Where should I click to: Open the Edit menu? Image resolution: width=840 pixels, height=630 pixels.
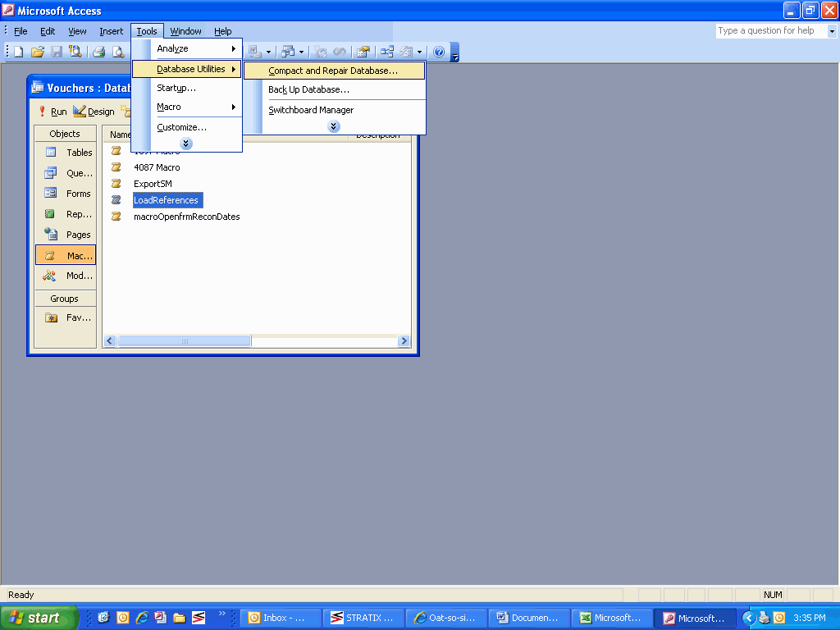pos(48,31)
